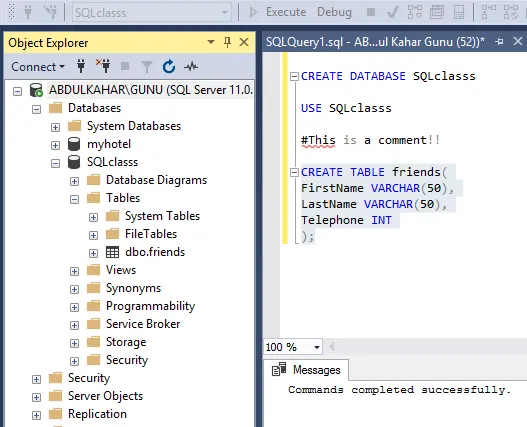527x427 pixels.
Task: Click the Filter funnel icon
Action: 147,67
